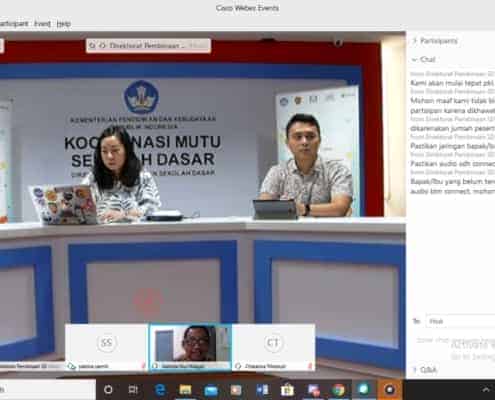Open the Participant menu
495x400 pixels.
tap(13, 24)
